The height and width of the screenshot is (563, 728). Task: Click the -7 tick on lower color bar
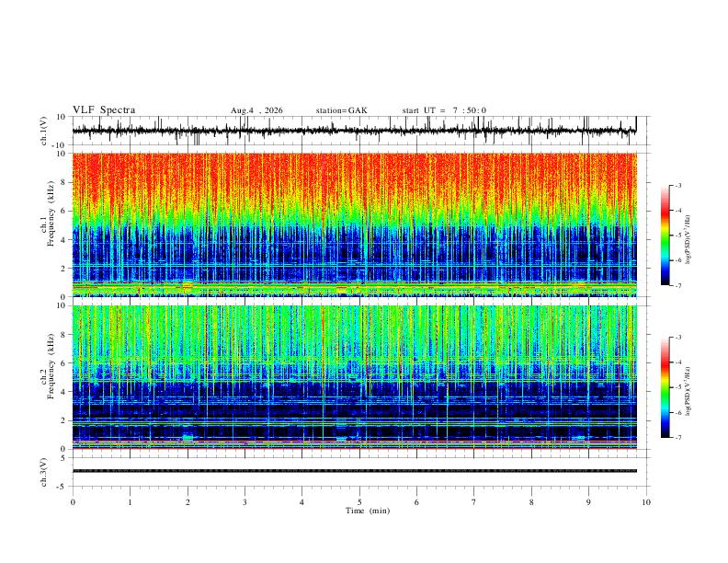(678, 438)
